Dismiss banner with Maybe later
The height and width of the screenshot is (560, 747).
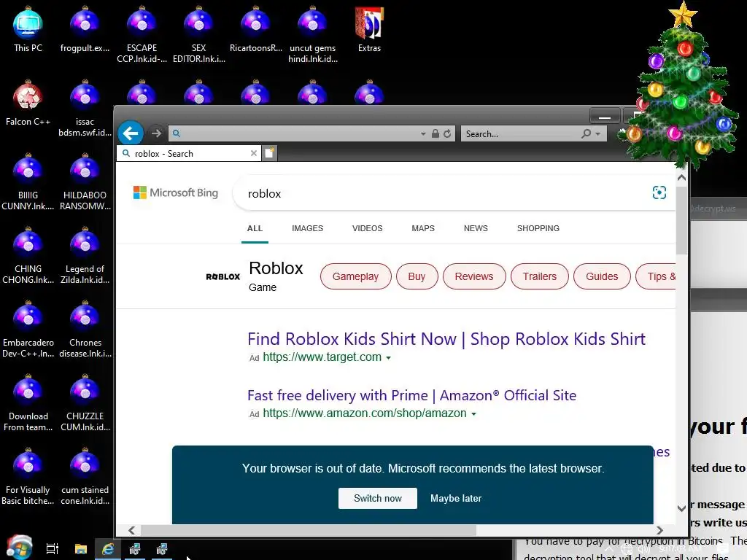456,498
